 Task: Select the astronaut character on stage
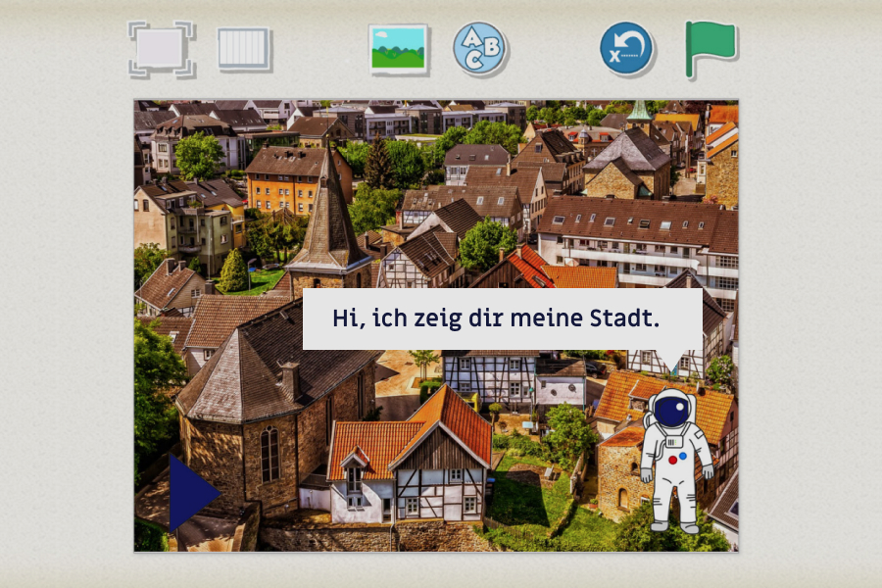coord(675,461)
